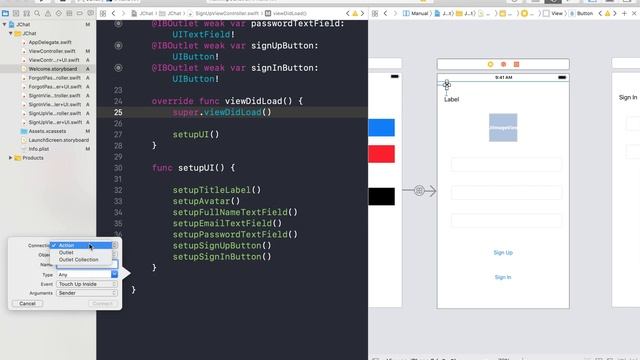Click the blue button in left storyboard scene
Viewport: 640px width, 360px height.
point(382,128)
